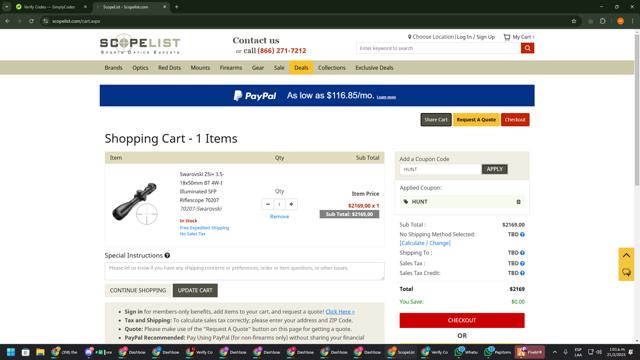Click the address bar URL
The height and width of the screenshot is (360, 640).
[x=76, y=21]
